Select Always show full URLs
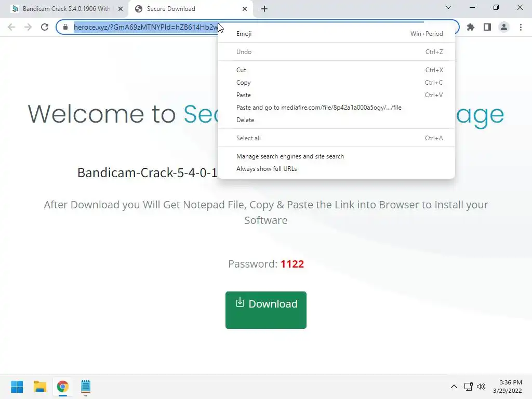Viewport: 532px width, 399px height. 336,169
